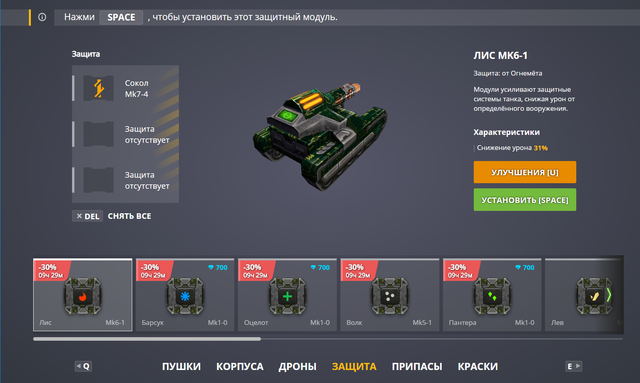Screen dimensions: 640x383
Task: Click the Снижение урона 31% stat
Action: click(512, 148)
